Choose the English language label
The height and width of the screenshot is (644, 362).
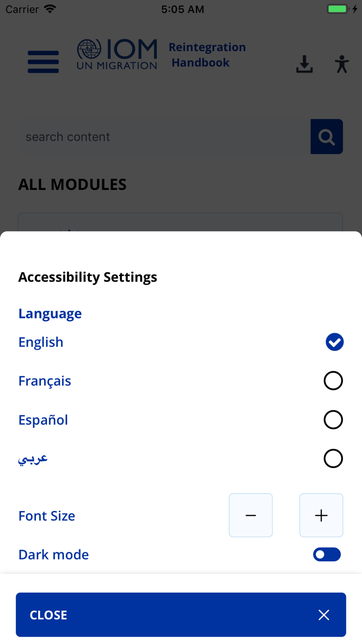point(41,342)
